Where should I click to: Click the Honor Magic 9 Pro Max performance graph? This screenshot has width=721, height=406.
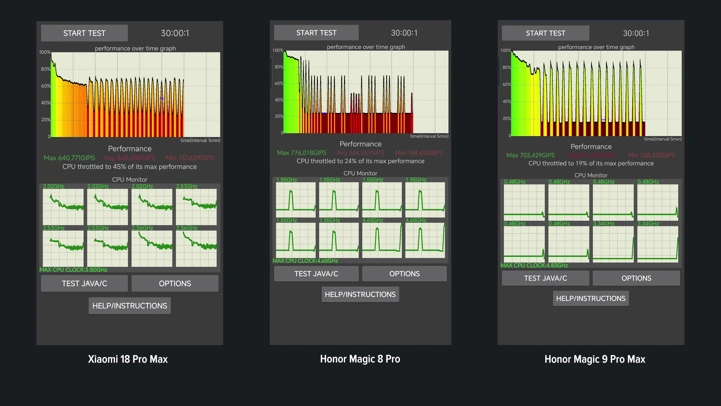596,93
